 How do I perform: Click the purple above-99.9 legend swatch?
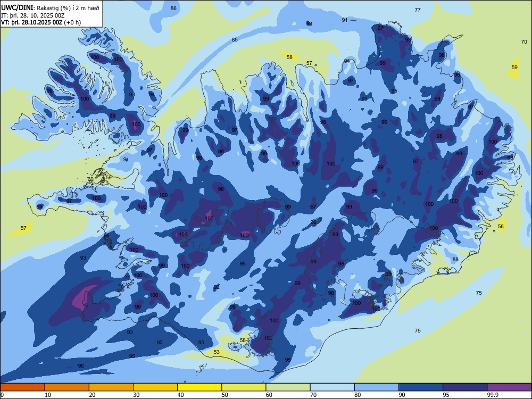point(509,387)
